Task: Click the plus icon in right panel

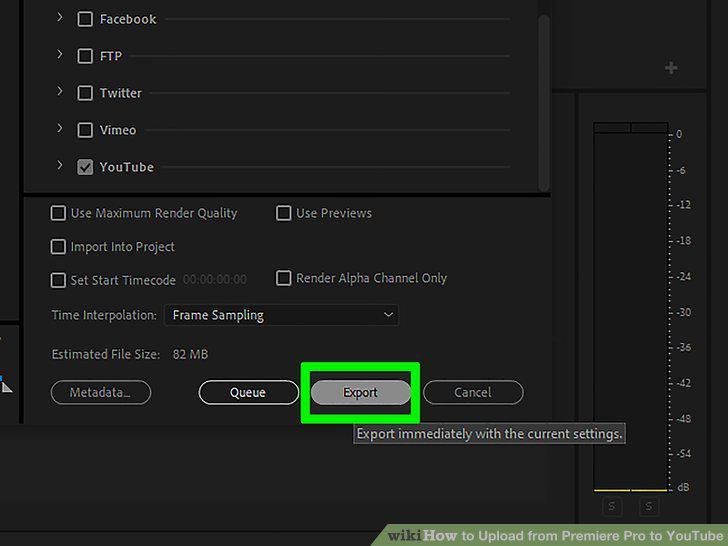Action: [x=671, y=68]
